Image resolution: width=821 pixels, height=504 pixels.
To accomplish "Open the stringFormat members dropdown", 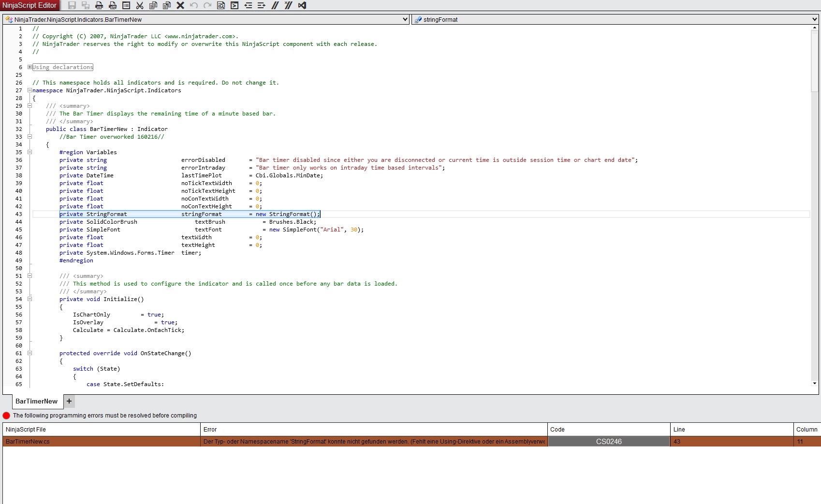I will tap(815, 19).
